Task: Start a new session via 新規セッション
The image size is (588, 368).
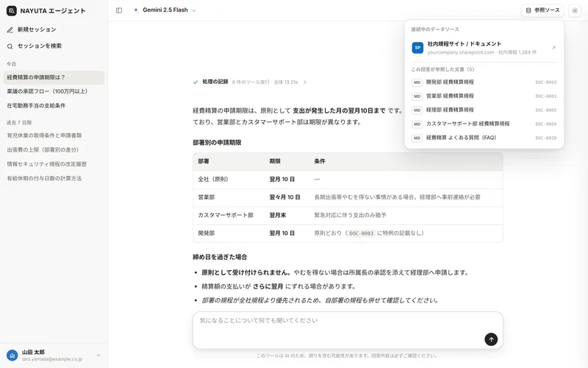Action: [x=32, y=29]
